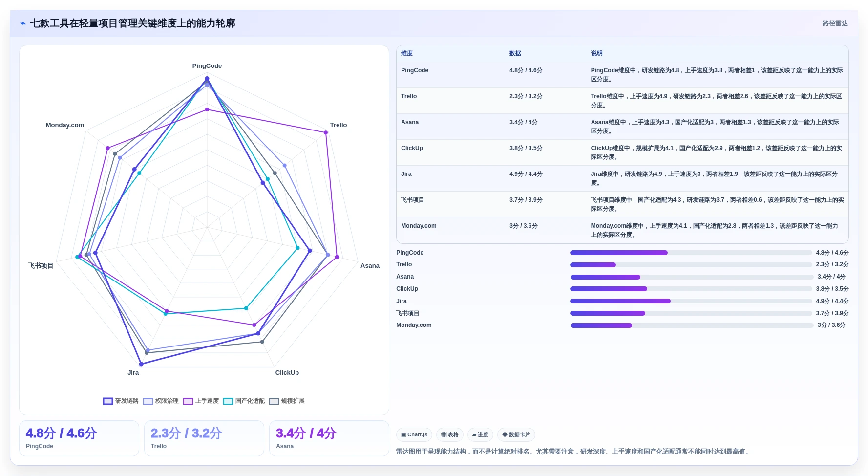Open the Asana 3.4分 / 4分 data card
868x476 pixels.
click(329, 438)
